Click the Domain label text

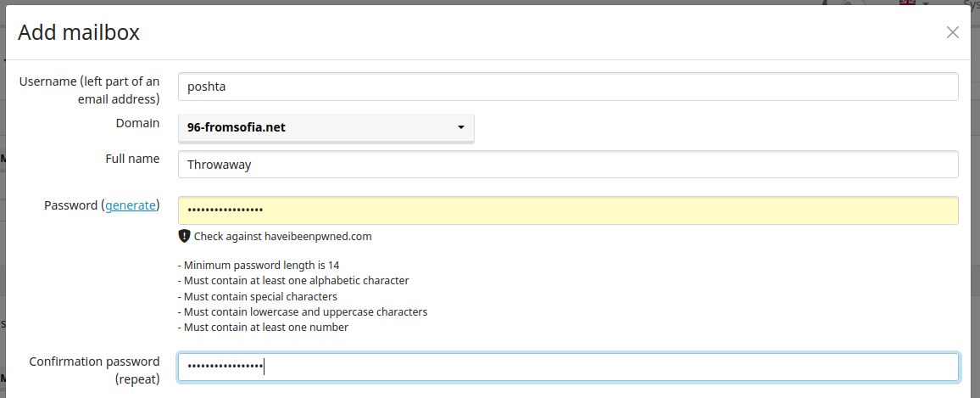tap(137, 123)
